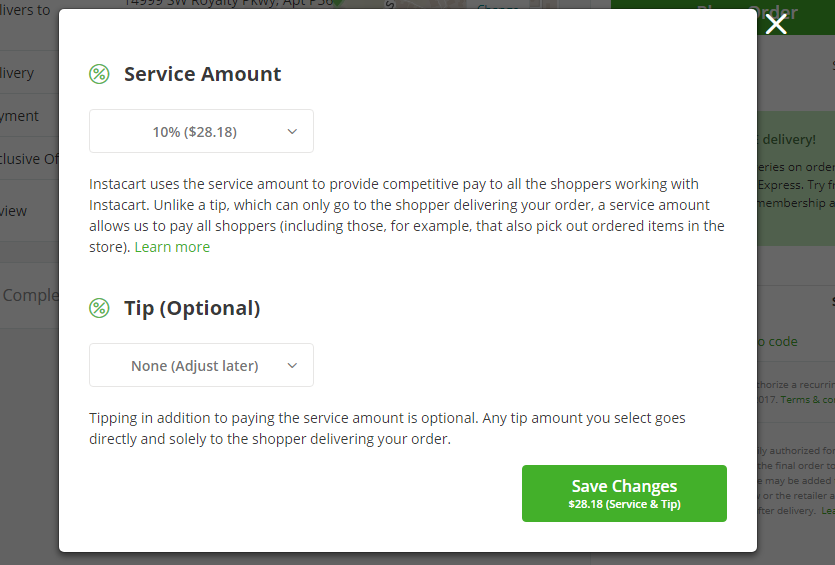Click the percent icon beside Tip (Optional)
This screenshot has width=835, height=565.
(x=99, y=308)
